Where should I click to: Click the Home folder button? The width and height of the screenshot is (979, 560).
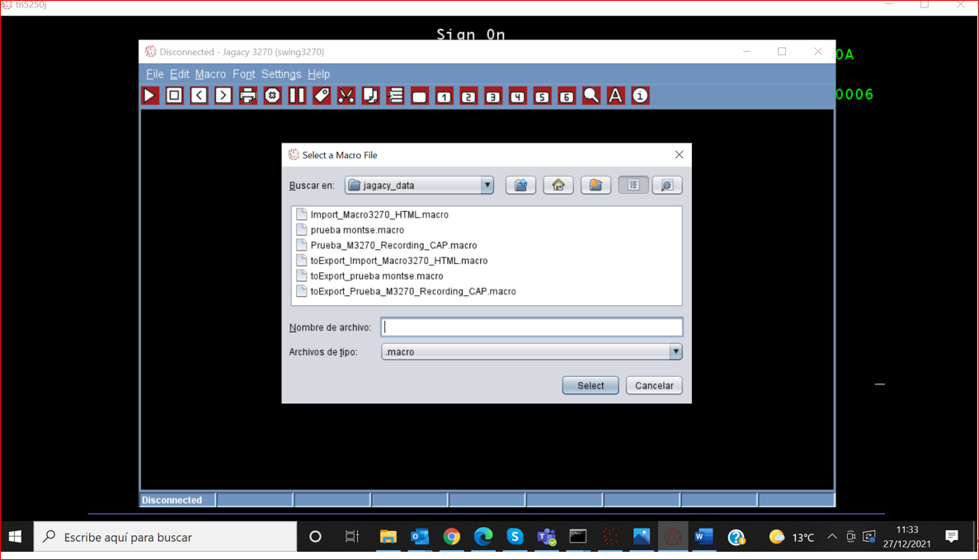point(558,186)
